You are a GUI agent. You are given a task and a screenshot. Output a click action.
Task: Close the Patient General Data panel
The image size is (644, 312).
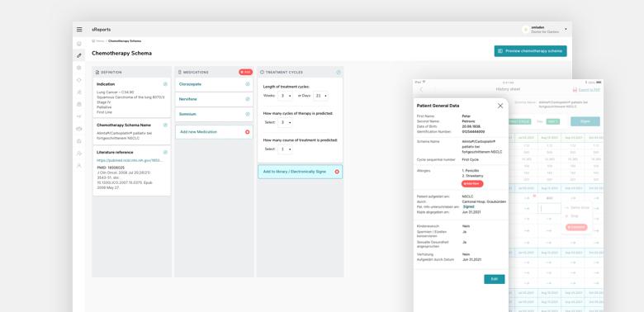(500, 106)
